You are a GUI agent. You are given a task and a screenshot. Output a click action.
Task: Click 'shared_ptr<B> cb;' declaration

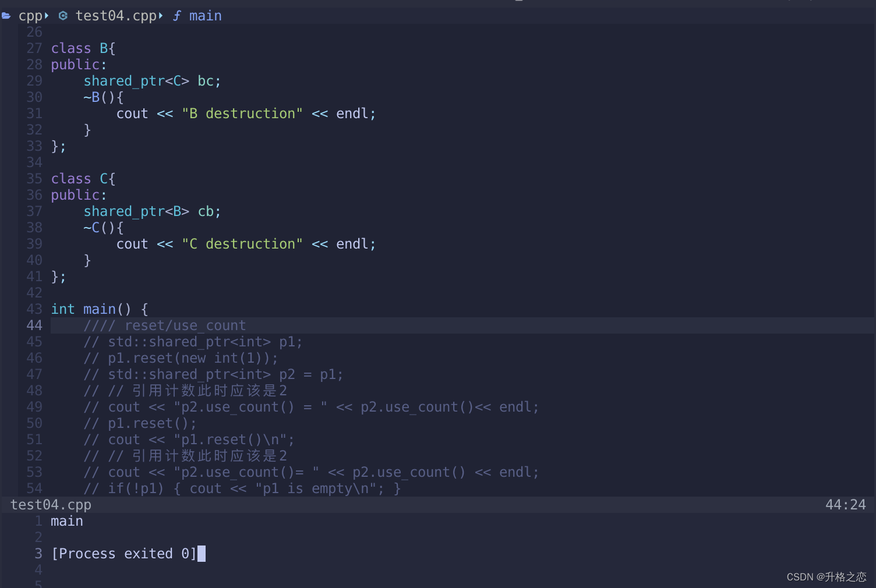pyautogui.click(x=152, y=211)
